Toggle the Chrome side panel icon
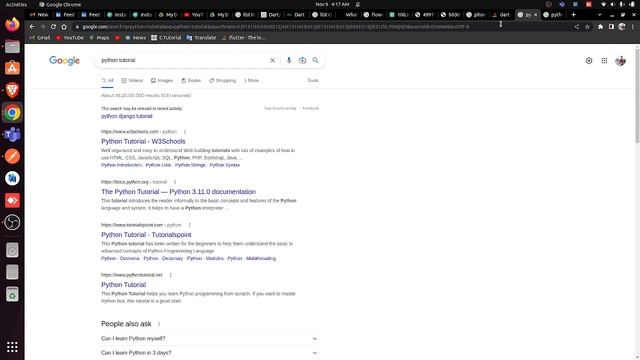The width and height of the screenshot is (640, 360). coord(611,27)
